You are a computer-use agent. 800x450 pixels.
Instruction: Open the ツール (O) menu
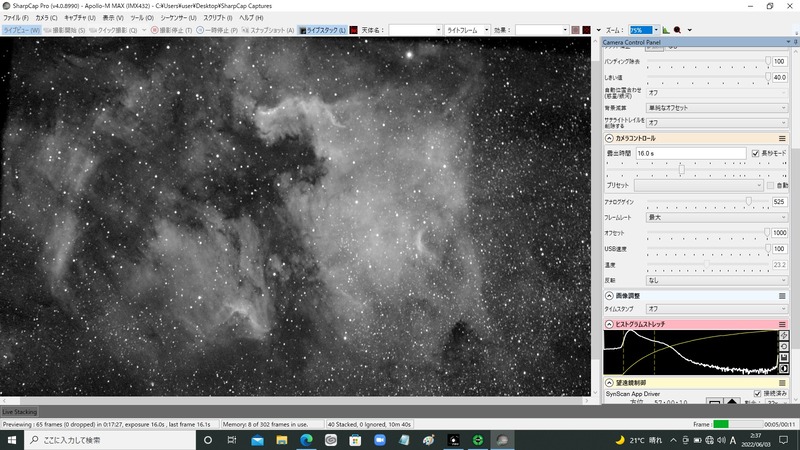point(142,18)
